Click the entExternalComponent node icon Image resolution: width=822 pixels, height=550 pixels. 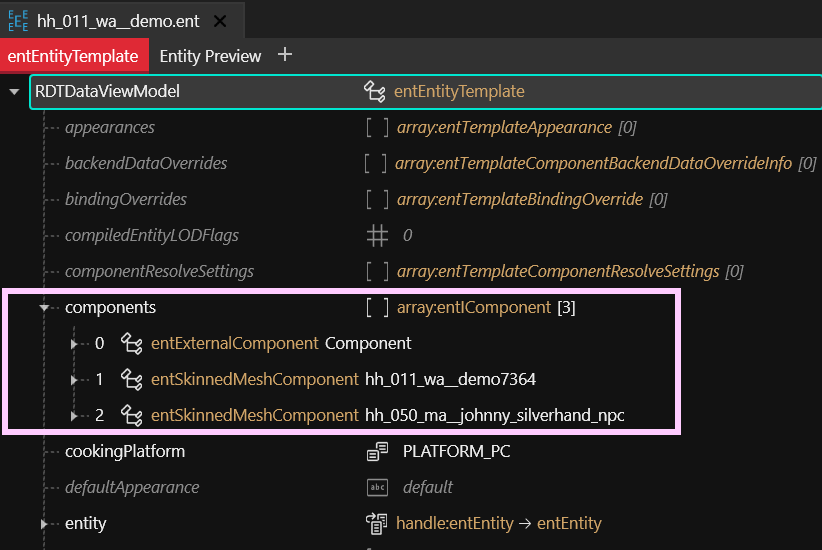tap(131, 344)
